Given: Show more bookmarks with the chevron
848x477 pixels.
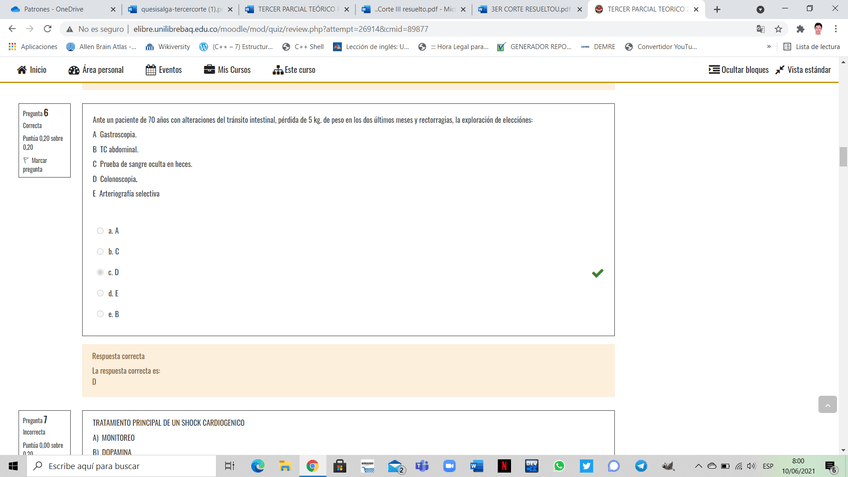Looking at the screenshot, I should 768,47.
